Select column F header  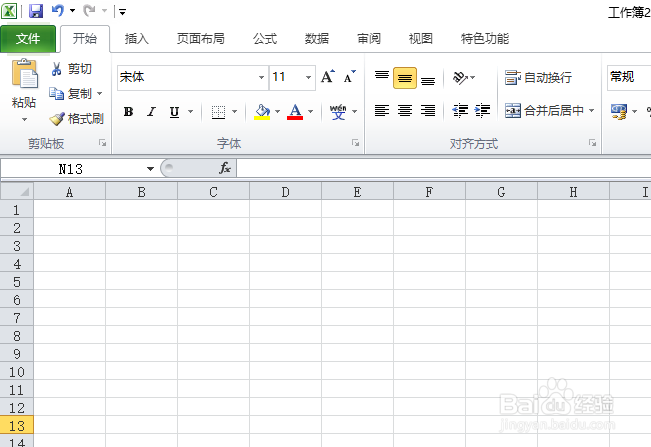[x=429, y=192]
